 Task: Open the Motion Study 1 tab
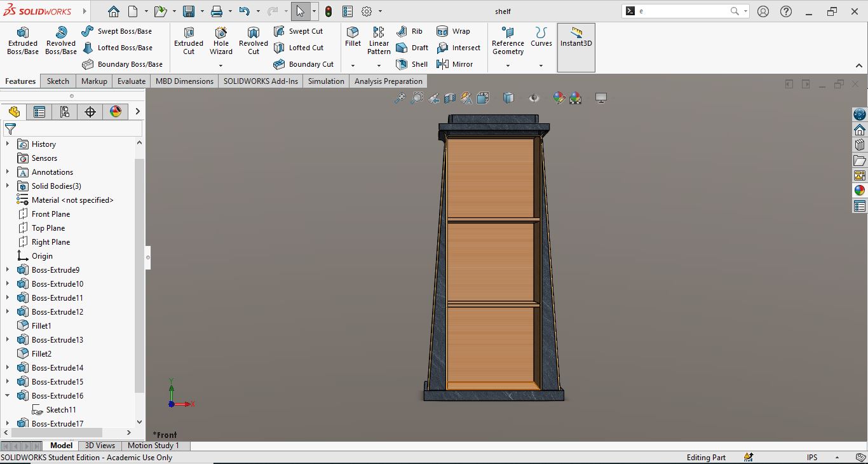(x=153, y=446)
